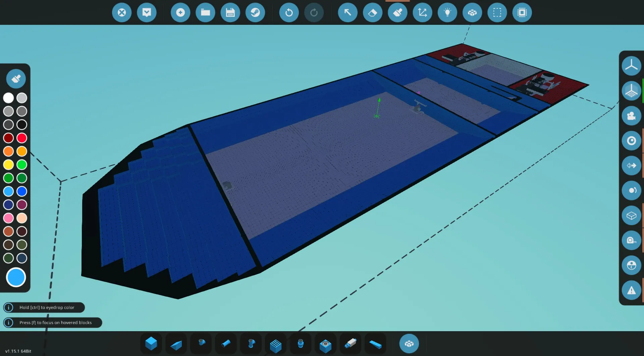
Task: Open the blocks inventory button in top toolbar
Action: pos(472,13)
